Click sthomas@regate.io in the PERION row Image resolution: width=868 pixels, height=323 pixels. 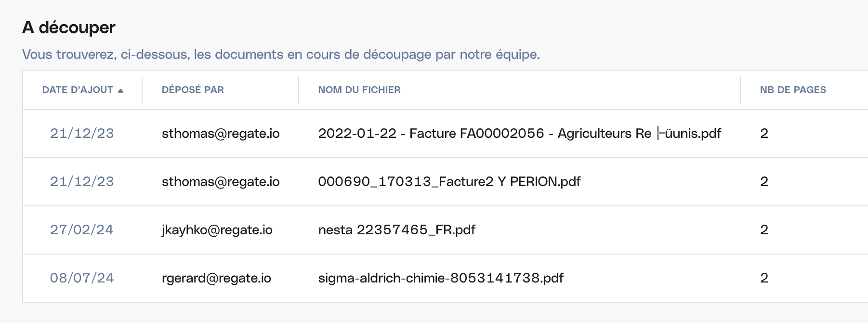[221, 182]
